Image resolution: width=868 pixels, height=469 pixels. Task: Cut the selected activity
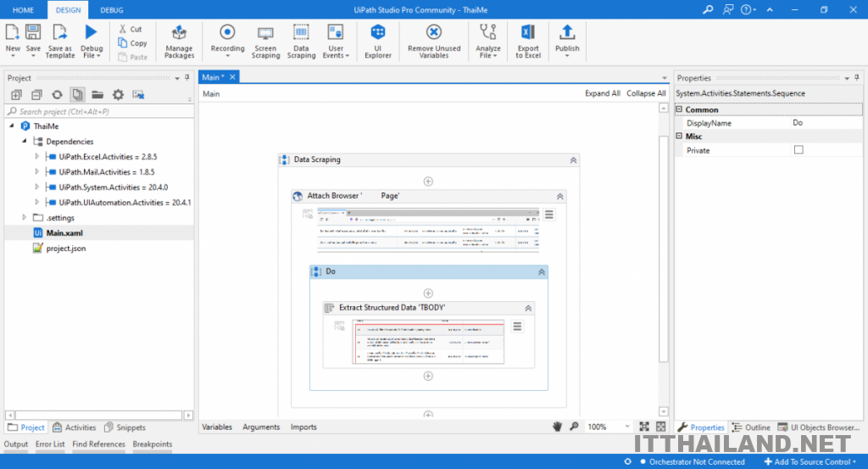coord(131,29)
